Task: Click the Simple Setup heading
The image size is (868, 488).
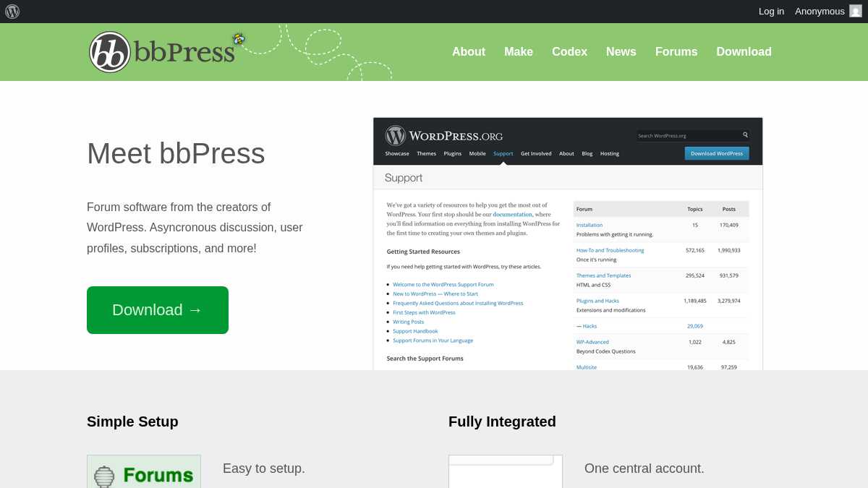Action: pos(132,421)
